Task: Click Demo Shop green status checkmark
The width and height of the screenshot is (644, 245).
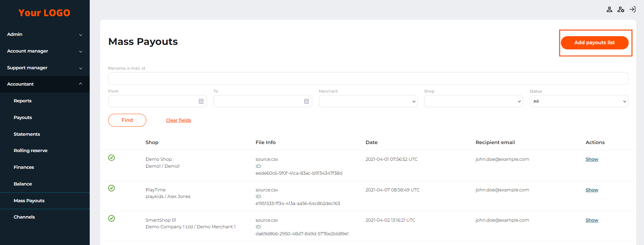Action: click(x=111, y=158)
